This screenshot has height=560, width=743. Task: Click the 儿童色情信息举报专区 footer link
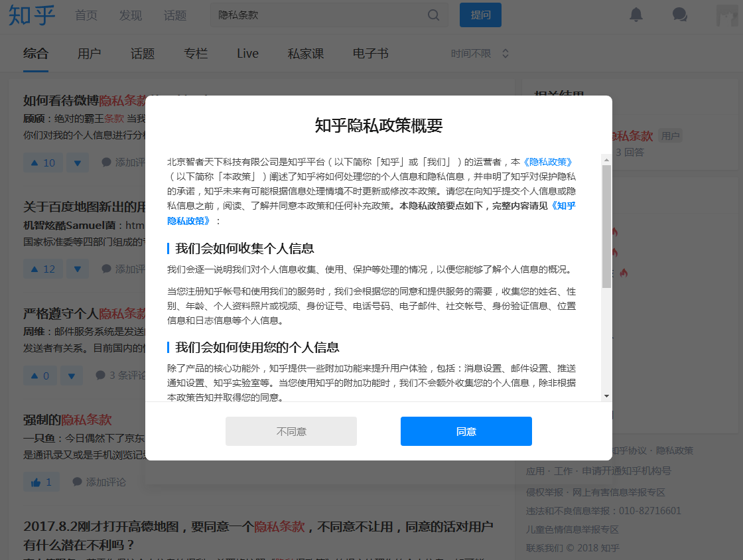(x=573, y=529)
